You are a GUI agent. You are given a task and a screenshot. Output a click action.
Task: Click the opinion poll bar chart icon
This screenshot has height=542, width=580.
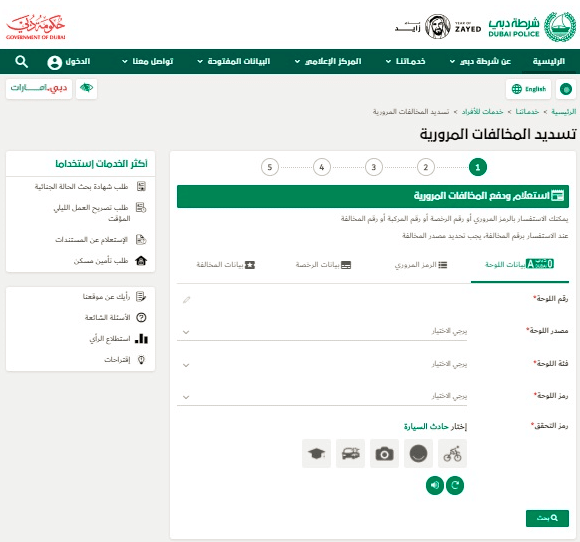pos(141,339)
